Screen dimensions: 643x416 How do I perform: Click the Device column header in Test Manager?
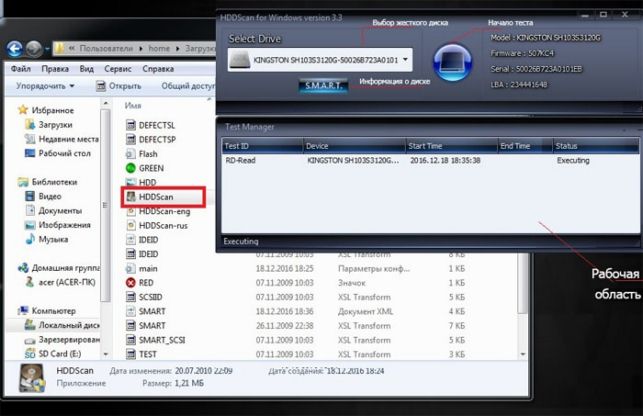pos(354,146)
